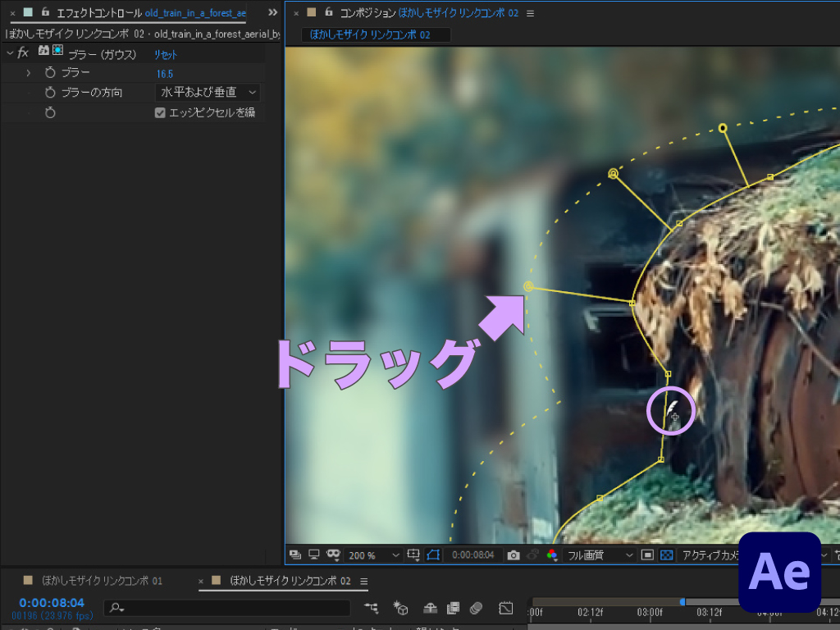Screen dimensions: 840x630
Task: Open the ブラーの方向 dropdown set to 水平および垂直
Action: [208, 92]
